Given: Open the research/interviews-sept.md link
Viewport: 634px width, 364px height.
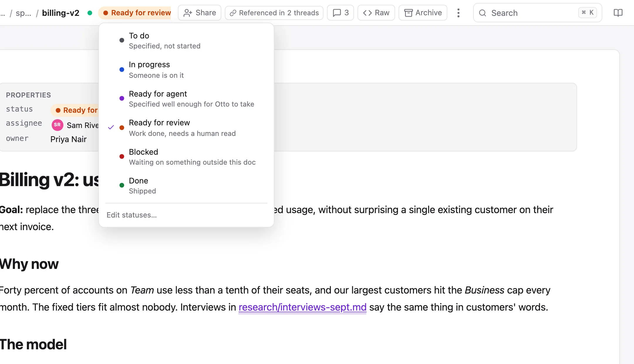Looking at the screenshot, I should pos(302,307).
